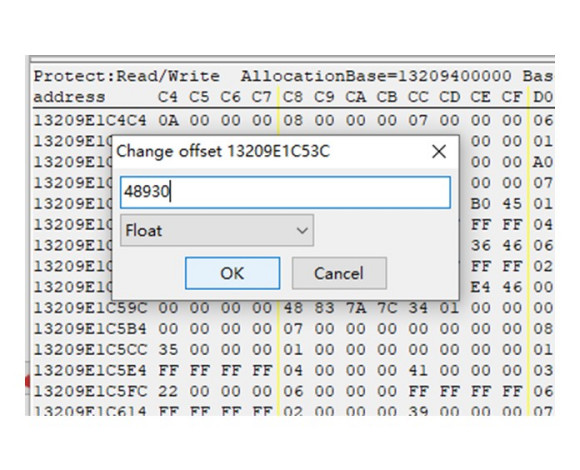580x470 pixels.
Task: Select address row 13209E1C5CC
Action: click(x=90, y=349)
